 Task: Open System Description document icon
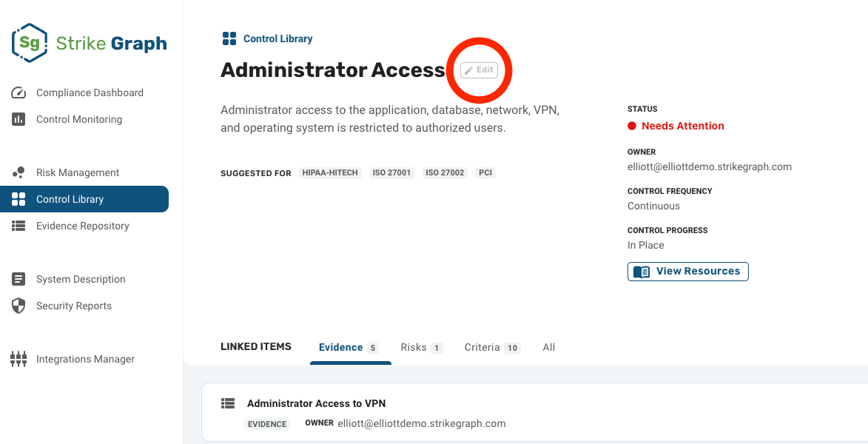(x=18, y=279)
